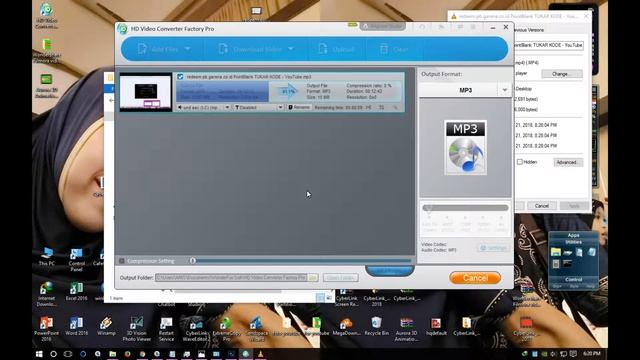
Task: Open File Explorer from the taskbar
Action: [112, 354]
